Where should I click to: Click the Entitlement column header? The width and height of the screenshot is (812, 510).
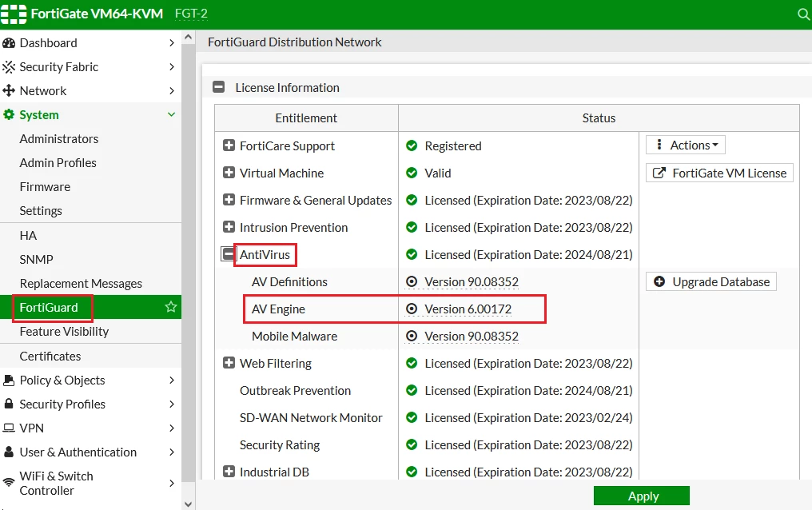coord(306,118)
